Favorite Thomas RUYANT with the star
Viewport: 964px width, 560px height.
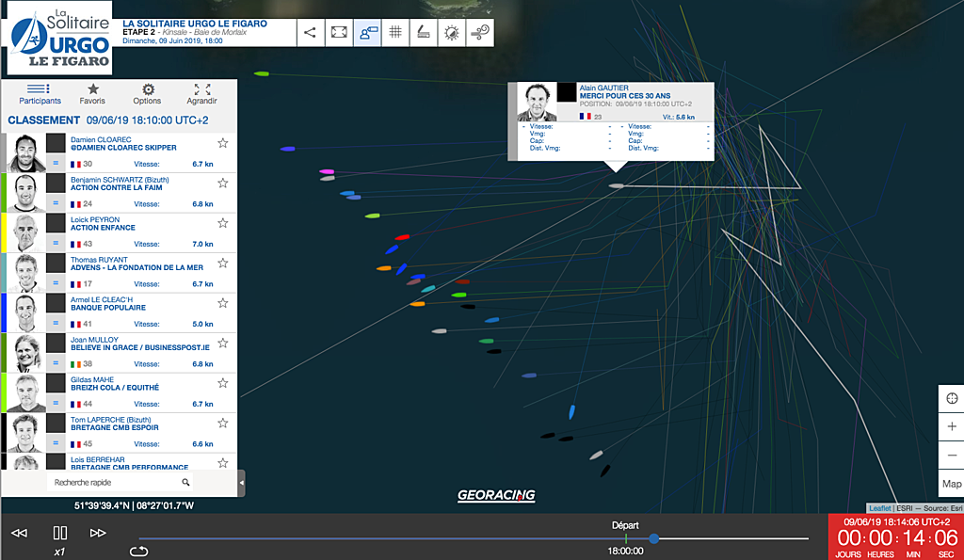[x=222, y=264]
